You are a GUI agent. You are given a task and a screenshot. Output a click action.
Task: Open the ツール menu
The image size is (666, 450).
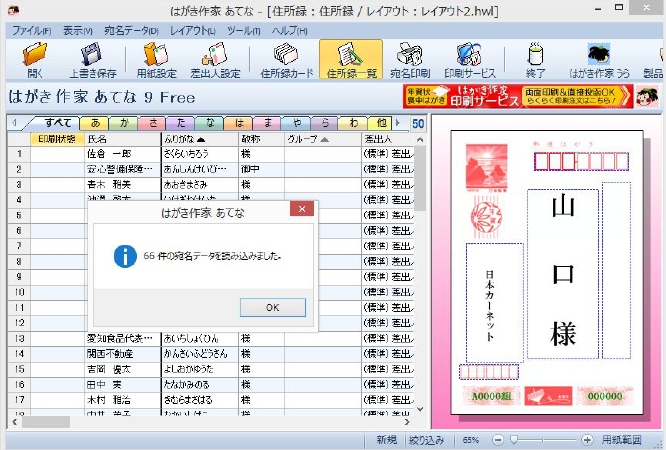click(x=243, y=31)
